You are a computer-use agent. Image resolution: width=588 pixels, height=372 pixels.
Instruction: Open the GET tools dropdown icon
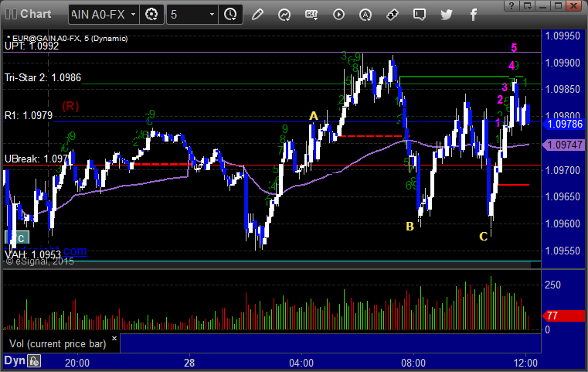coord(311,15)
